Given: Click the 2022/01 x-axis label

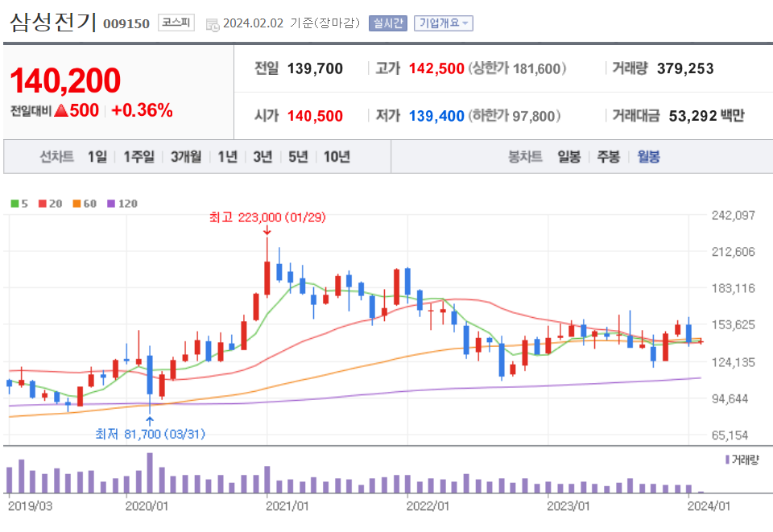Looking at the screenshot, I should (428, 506).
